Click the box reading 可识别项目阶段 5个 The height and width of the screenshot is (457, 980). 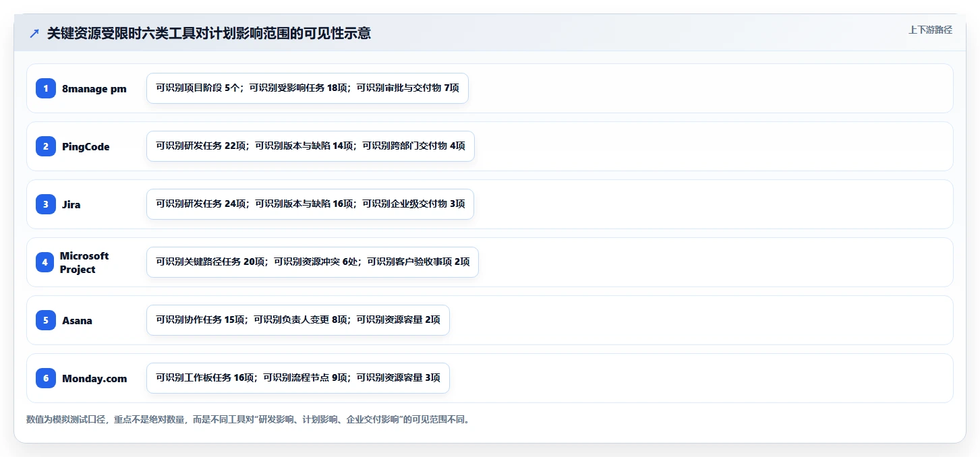click(308, 88)
